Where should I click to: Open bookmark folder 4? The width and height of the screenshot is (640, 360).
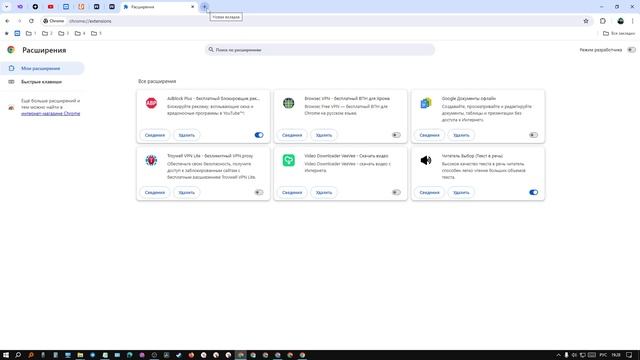[x=80, y=33]
